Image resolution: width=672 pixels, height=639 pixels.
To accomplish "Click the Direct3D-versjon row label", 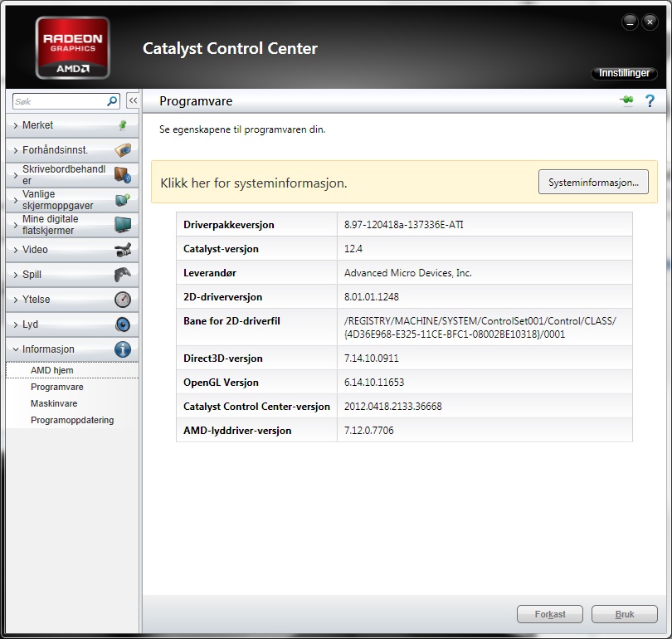I will pyautogui.click(x=223, y=359).
